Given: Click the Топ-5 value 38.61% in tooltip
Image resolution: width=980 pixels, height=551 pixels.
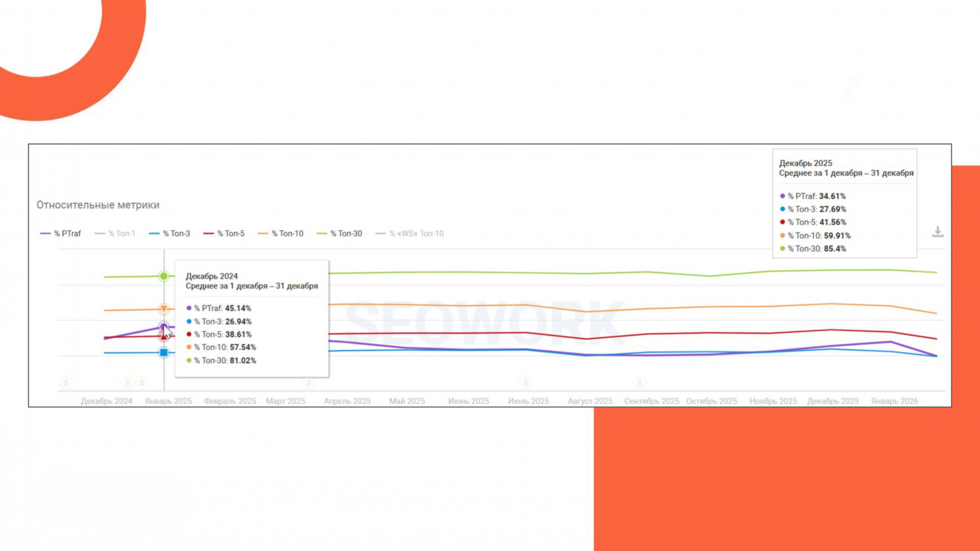Looking at the screenshot, I should (x=238, y=334).
